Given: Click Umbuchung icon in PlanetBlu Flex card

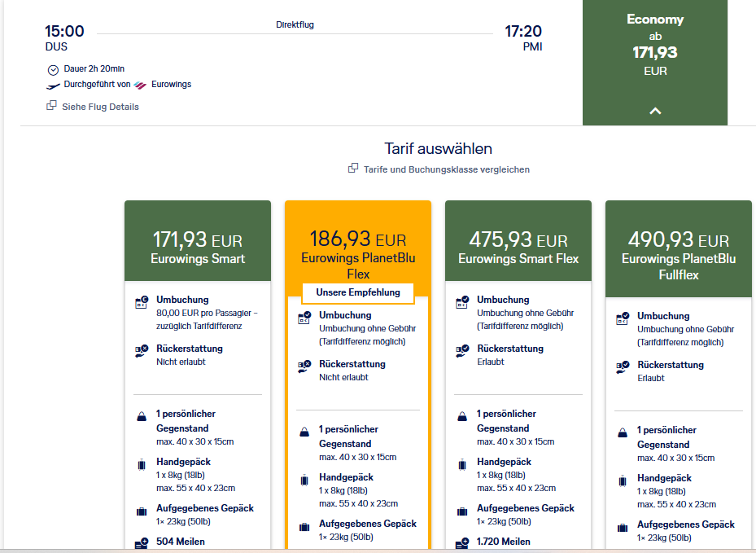Looking at the screenshot, I should [304, 318].
